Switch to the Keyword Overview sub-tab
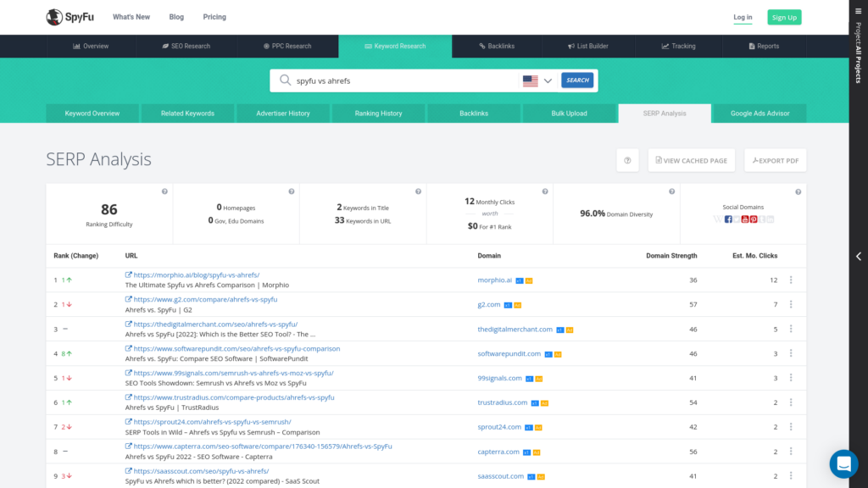This screenshot has height=488, width=868. pyautogui.click(x=92, y=114)
